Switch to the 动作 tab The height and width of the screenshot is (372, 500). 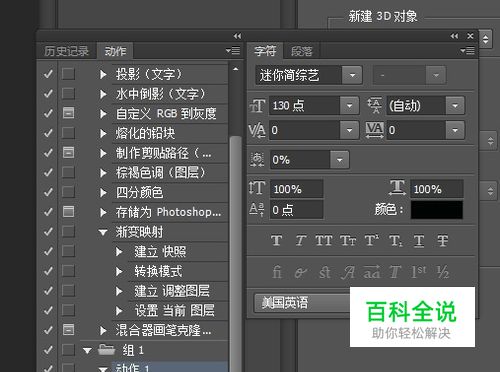coord(115,51)
